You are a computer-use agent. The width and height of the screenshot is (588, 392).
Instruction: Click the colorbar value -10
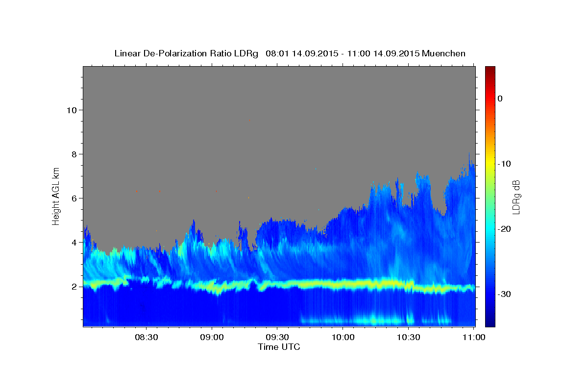pos(504,164)
